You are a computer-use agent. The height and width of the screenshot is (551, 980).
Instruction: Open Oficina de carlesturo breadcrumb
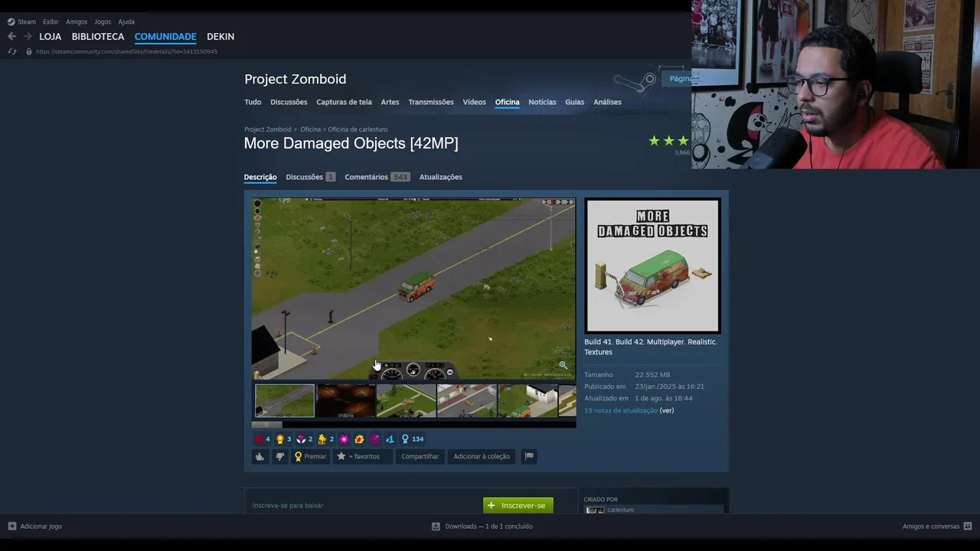[358, 129]
